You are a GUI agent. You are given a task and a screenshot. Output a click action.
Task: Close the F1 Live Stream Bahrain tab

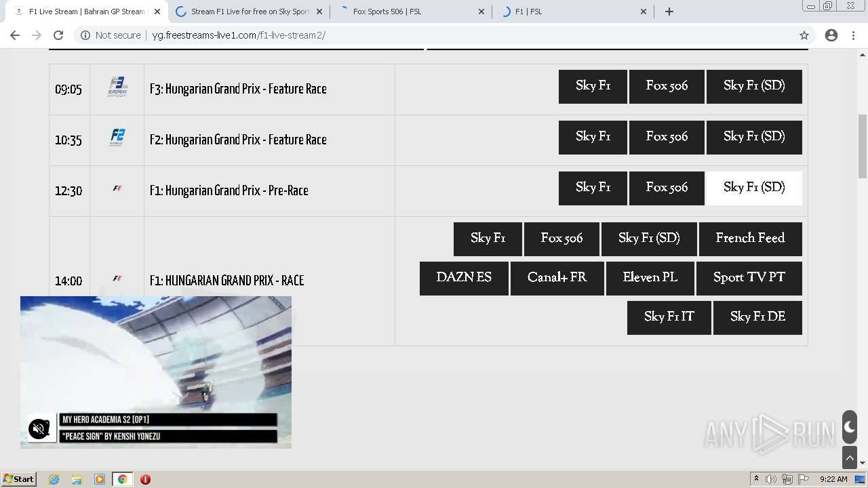pos(157,12)
